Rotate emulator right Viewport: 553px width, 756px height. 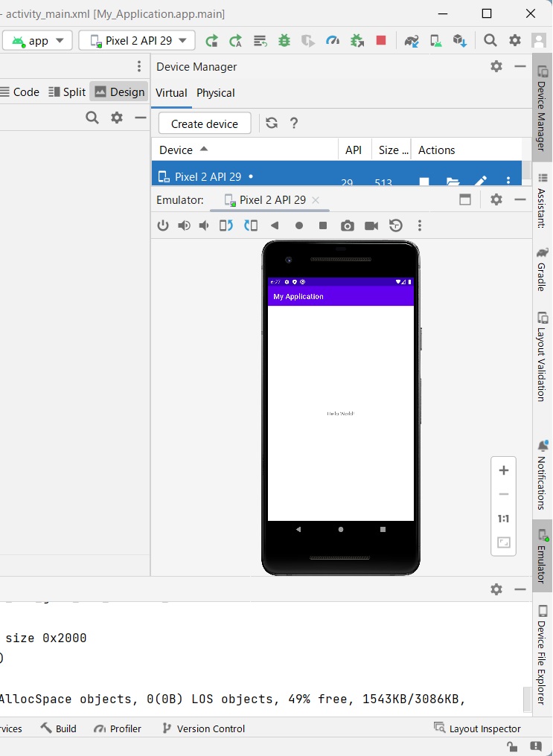point(251,225)
